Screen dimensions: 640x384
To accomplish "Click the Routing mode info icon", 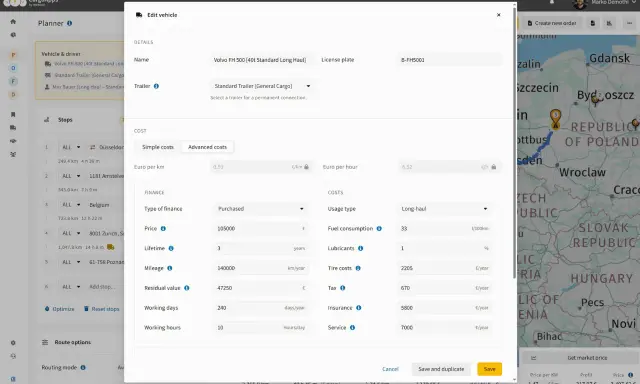I will coord(83,367).
